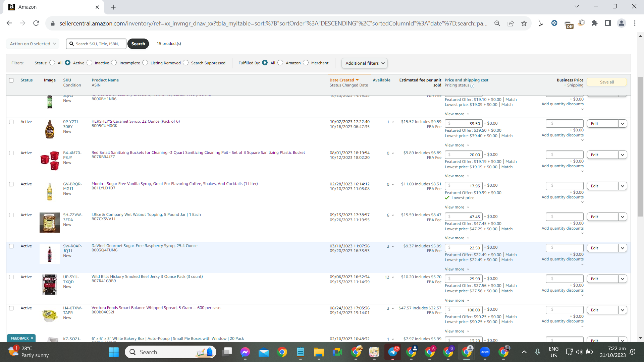Screen dimensions: 644x362
Task: Click business price field for Sanitizing Buckets
Action: coord(565,155)
